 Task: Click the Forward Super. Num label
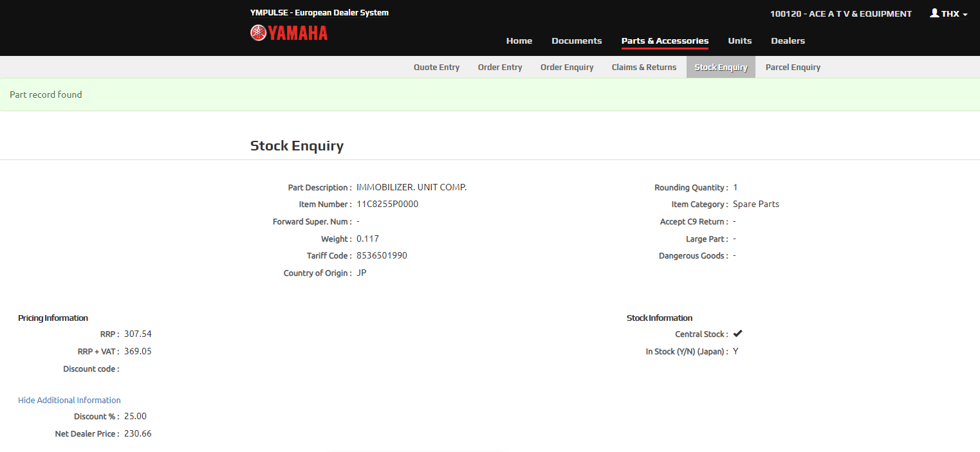[312, 221]
